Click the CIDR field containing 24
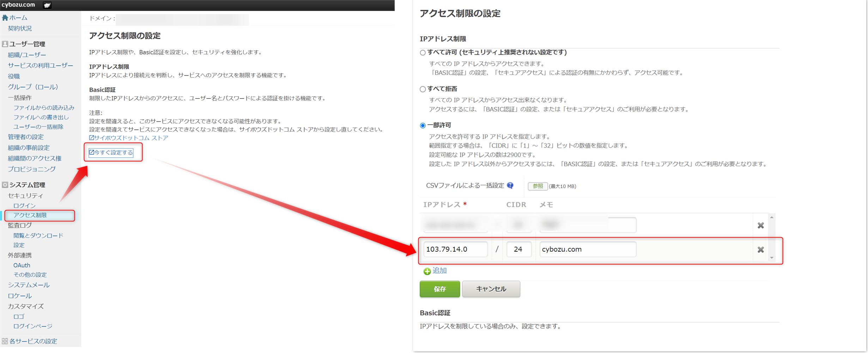Image resolution: width=868 pixels, height=353 pixels. pyautogui.click(x=519, y=249)
